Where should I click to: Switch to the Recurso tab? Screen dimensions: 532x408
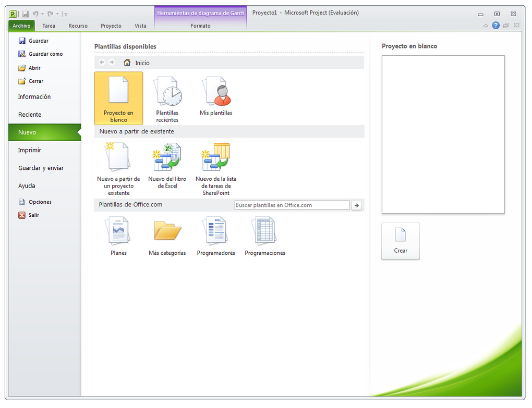coord(78,26)
